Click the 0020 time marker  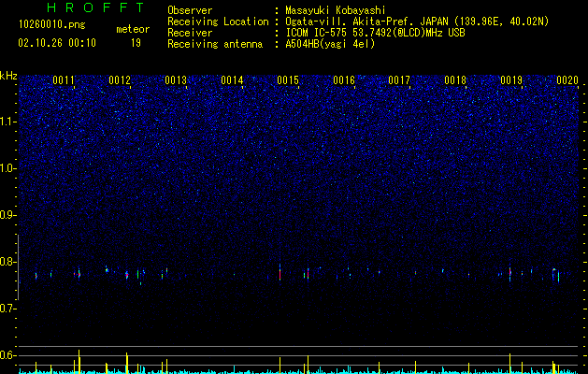567,80
